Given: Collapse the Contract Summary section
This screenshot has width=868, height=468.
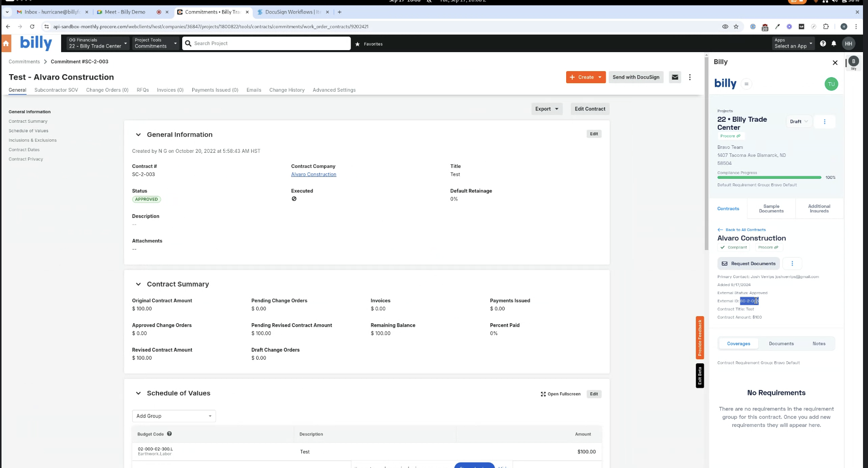Looking at the screenshot, I should (138, 284).
